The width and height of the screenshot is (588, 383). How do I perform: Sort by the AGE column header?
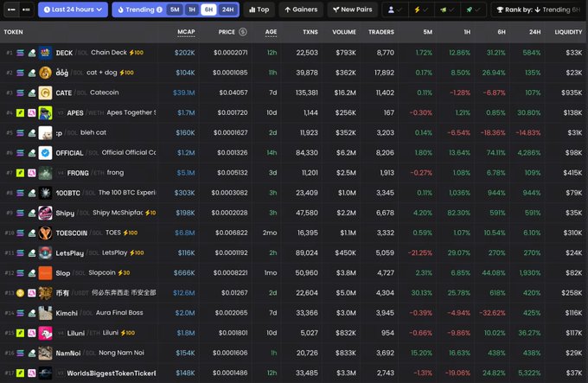click(x=272, y=32)
